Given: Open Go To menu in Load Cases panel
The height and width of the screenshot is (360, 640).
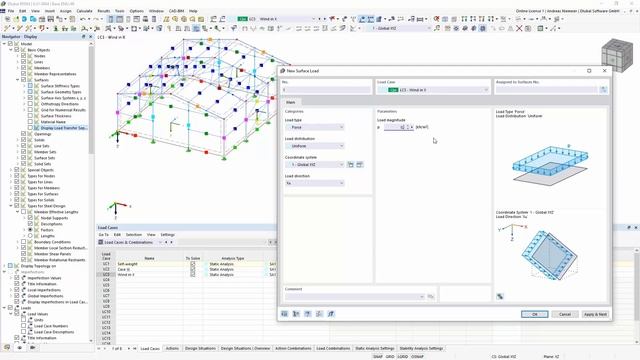Looking at the screenshot, I should coord(104,235).
